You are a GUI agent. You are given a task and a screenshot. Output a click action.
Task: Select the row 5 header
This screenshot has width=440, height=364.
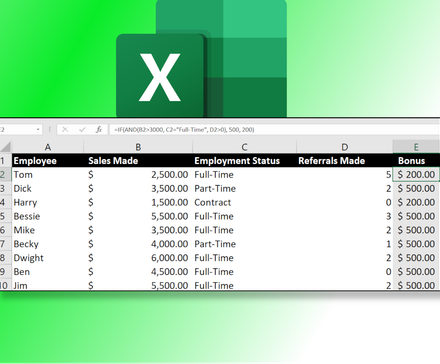pos(5,216)
